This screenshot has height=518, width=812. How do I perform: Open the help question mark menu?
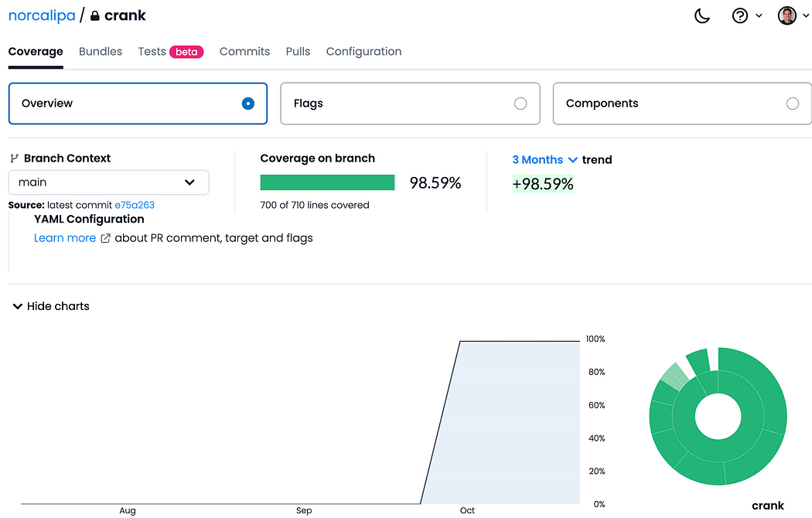tap(740, 15)
